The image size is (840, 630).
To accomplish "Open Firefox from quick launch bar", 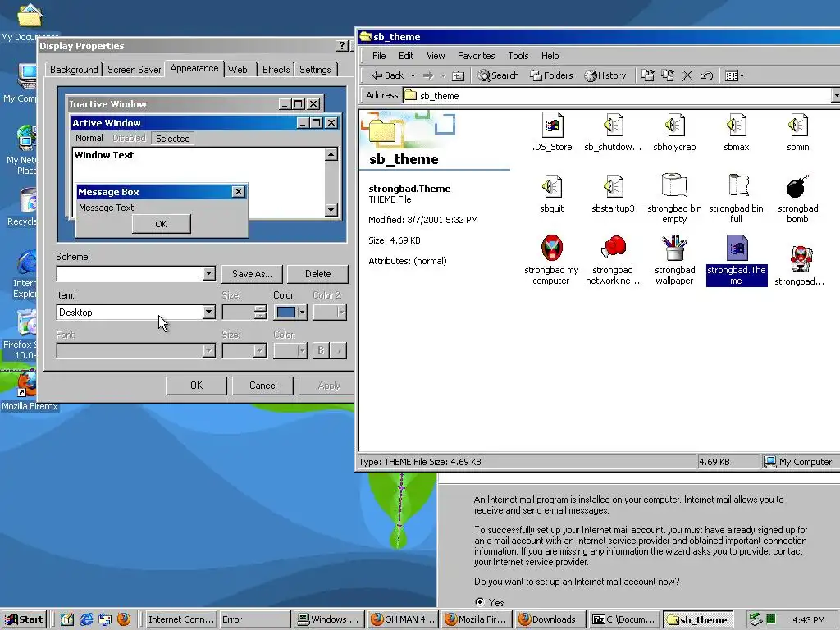I will (124, 619).
